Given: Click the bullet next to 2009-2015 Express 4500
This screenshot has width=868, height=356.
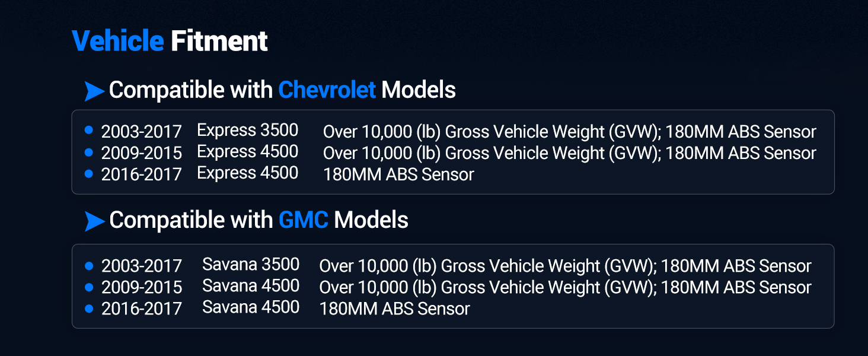Looking at the screenshot, I should tap(89, 152).
